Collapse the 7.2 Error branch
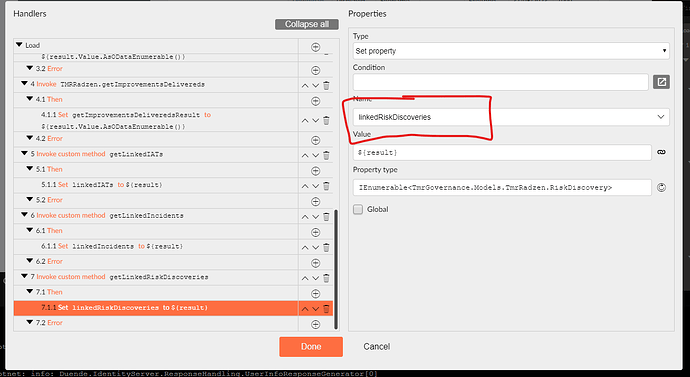This screenshot has height=377, width=690. tap(29, 322)
